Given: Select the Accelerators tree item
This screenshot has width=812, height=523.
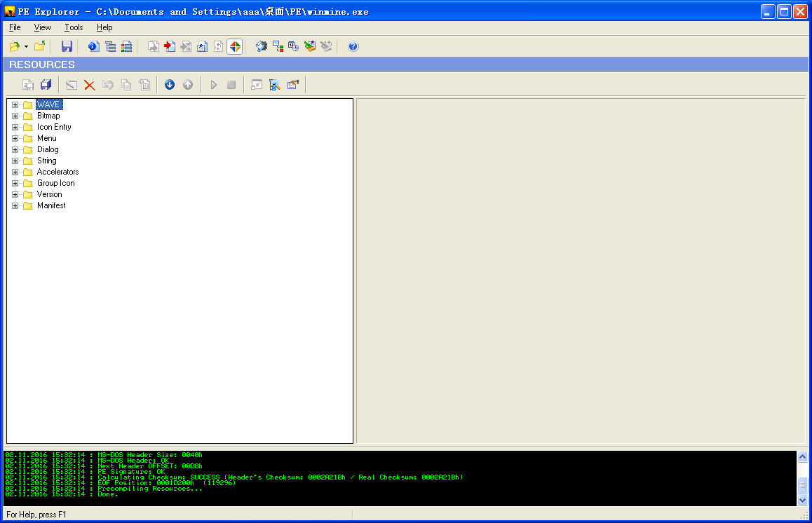Looking at the screenshot, I should tap(57, 172).
